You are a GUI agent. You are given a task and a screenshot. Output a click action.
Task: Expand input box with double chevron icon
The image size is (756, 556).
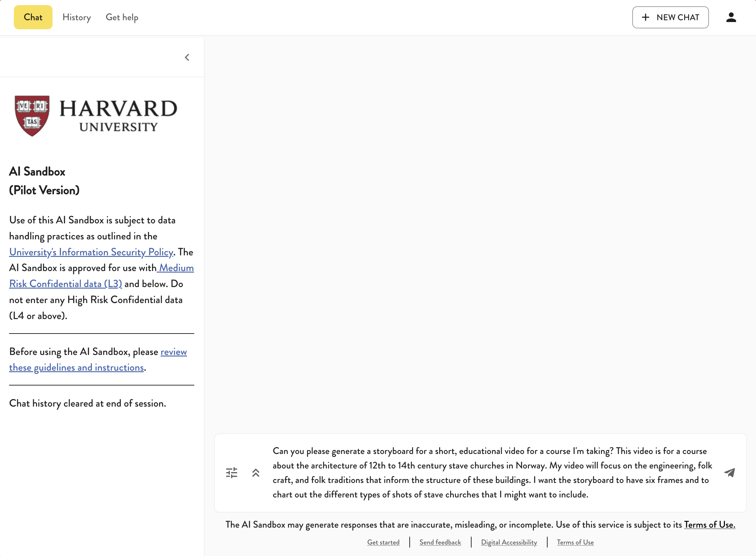pyautogui.click(x=256, y=472)
